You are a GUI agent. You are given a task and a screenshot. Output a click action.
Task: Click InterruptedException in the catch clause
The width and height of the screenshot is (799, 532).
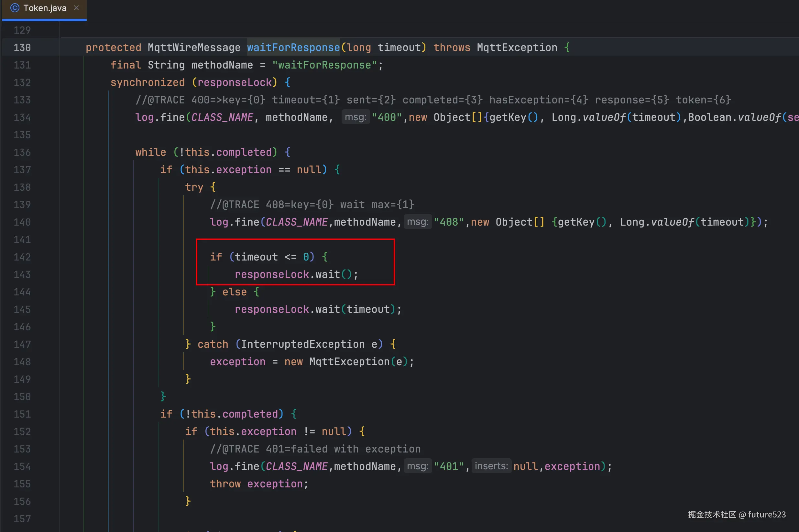[302, 344]
